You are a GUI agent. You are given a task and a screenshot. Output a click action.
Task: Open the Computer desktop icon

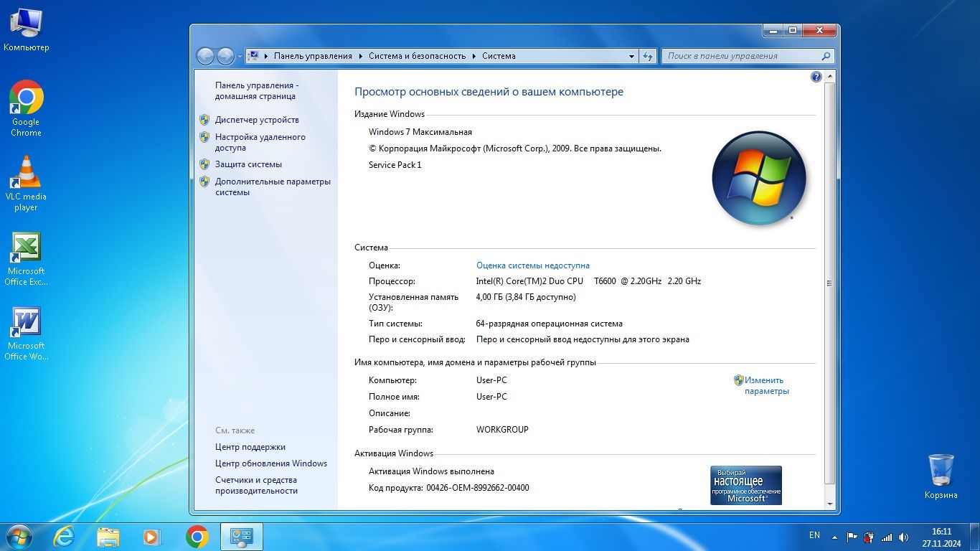tap(26, 31)
